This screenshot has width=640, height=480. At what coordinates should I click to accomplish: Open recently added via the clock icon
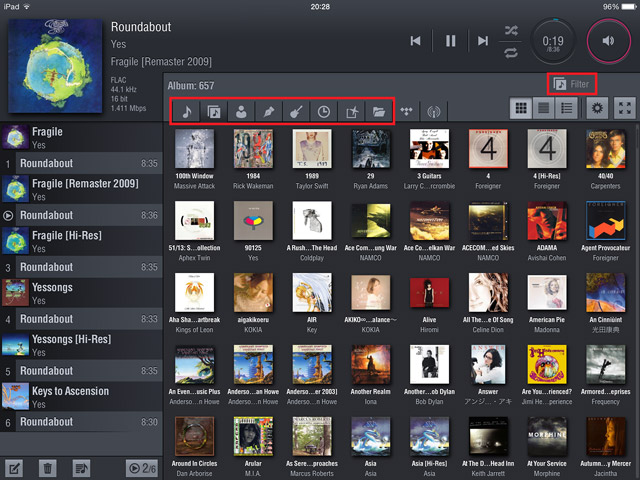(324, 112)
